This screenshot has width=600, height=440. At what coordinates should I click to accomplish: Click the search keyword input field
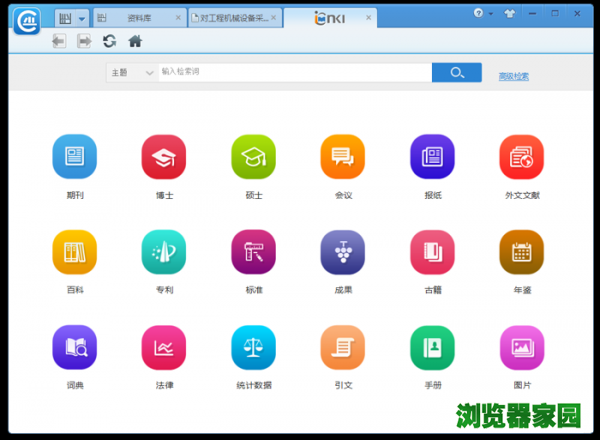294,73
